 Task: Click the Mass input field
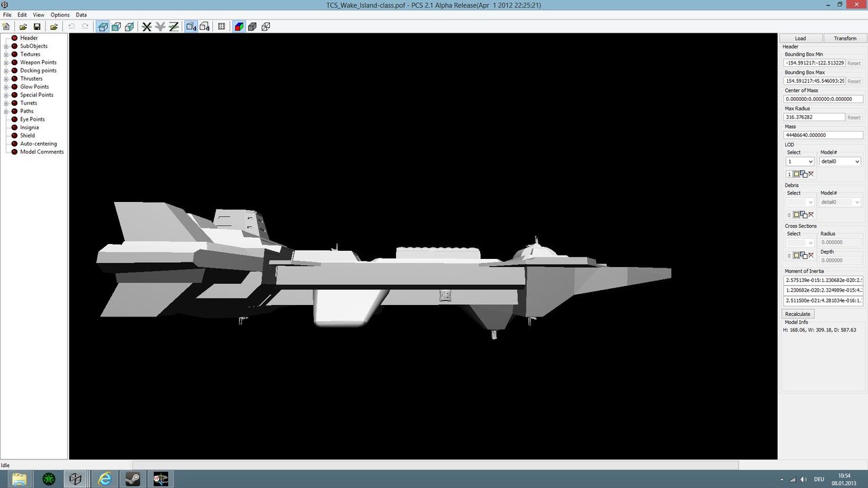[823, 135]
